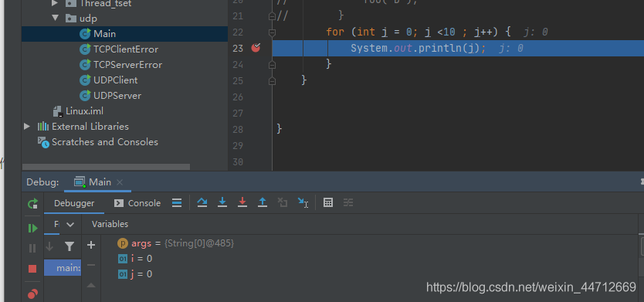Click the Step Into icon
Screen dimensions: 644x302
(x=222, y=202)
